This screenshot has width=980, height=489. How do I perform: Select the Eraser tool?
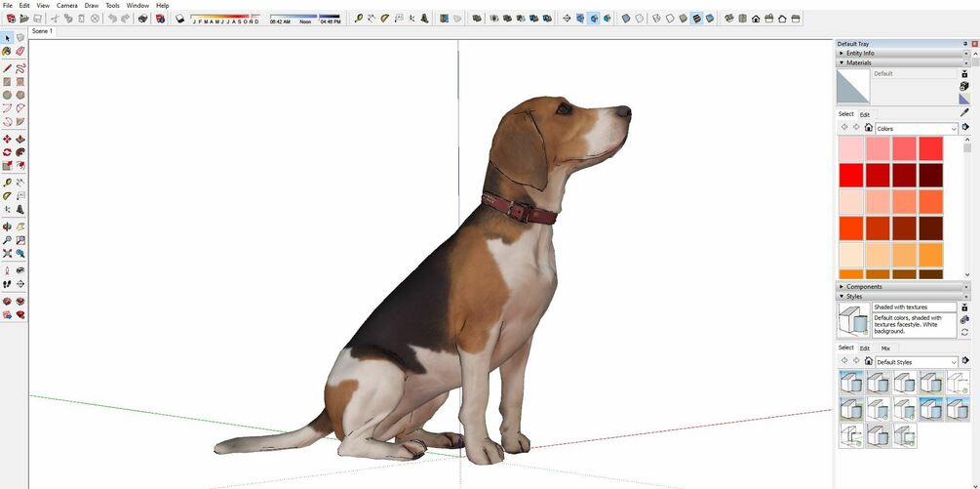coord(20,52)
